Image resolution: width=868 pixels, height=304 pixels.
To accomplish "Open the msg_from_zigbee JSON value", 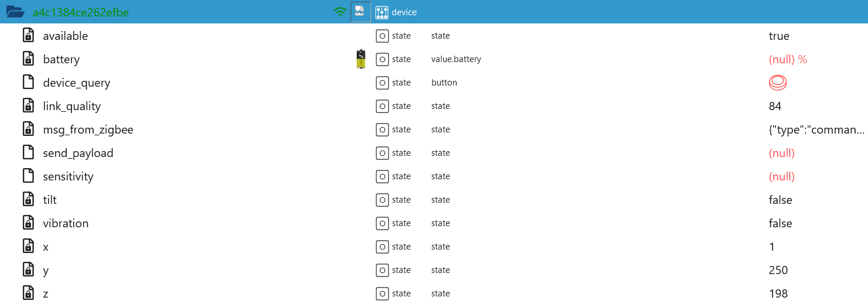I will click(816, 129).
